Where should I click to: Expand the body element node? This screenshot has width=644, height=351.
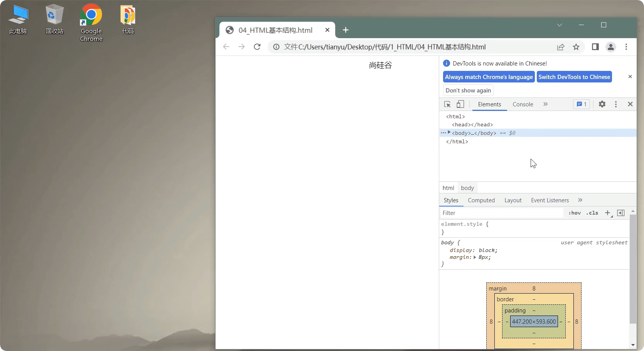click(x=449, y=133)
